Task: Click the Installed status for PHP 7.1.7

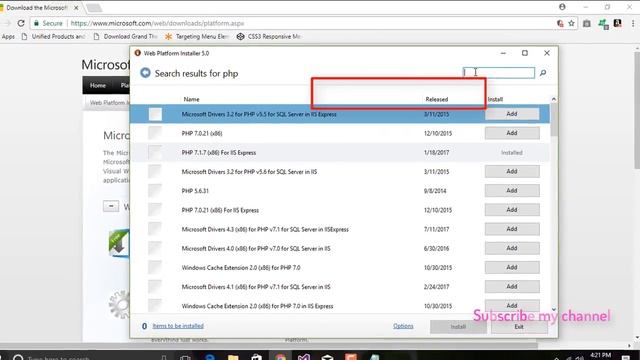Action: 512,152
